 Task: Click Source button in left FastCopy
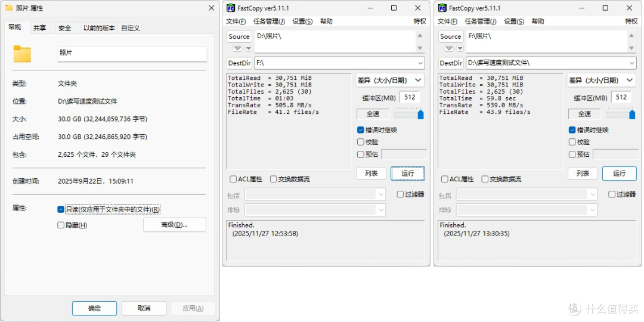click(x=240, y=36)
